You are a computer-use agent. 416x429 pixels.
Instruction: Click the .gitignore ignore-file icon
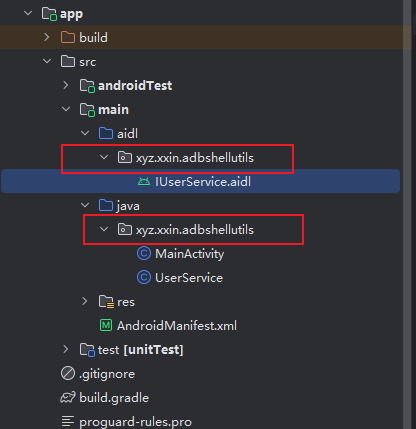click(68, 374)
